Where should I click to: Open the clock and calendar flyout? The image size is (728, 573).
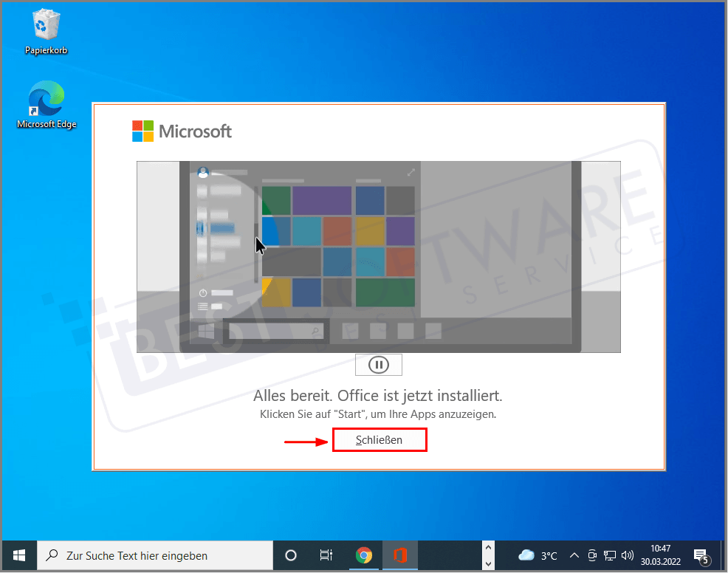click(661, 555)
